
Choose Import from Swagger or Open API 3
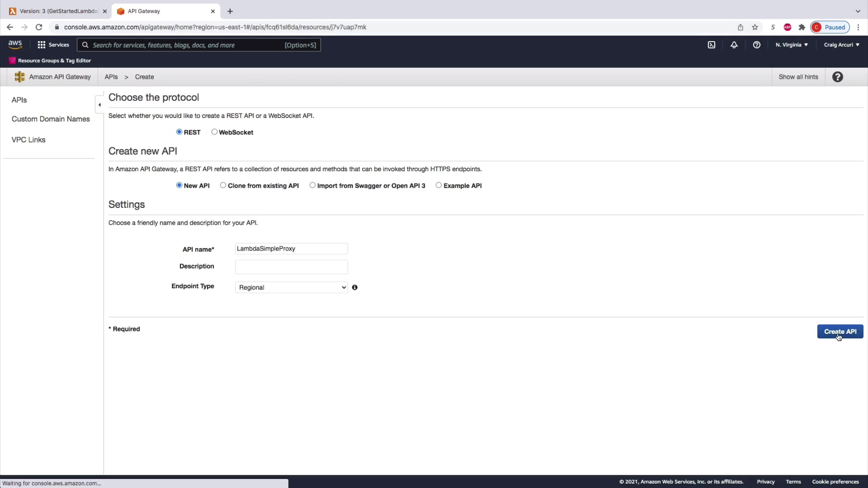pos(312,185)
